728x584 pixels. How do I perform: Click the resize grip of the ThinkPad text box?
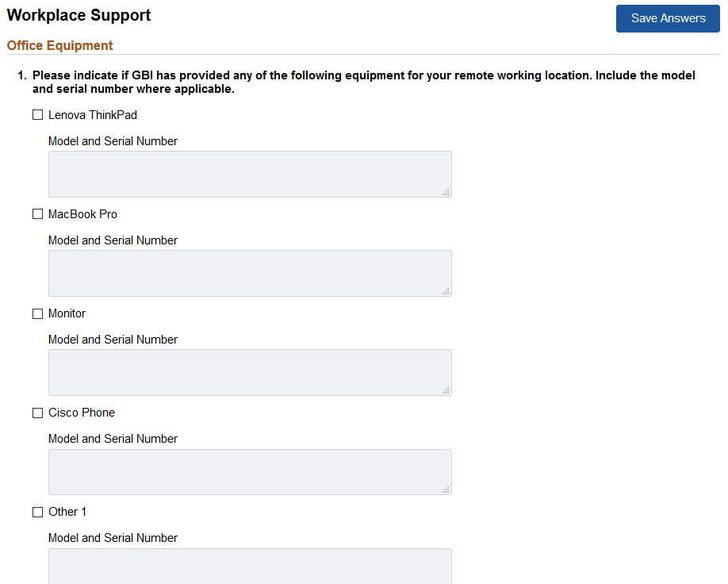(447, 191)
